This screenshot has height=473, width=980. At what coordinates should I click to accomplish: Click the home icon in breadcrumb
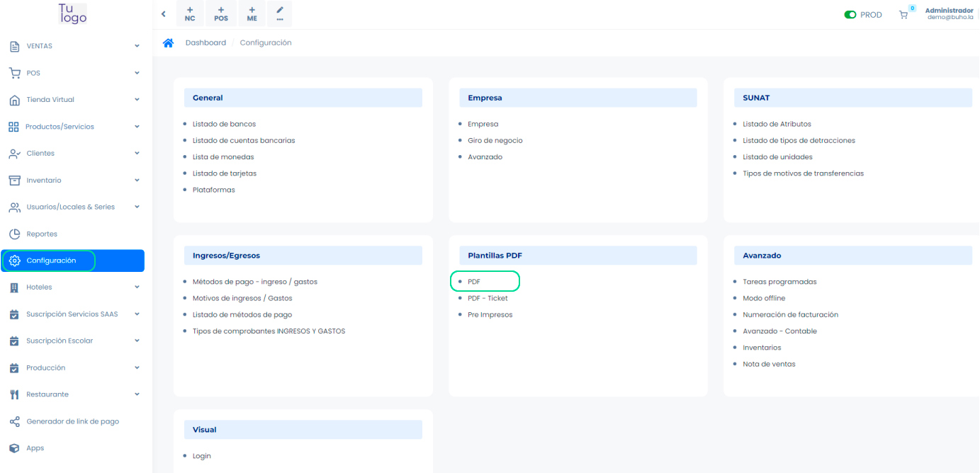(168, 43)
